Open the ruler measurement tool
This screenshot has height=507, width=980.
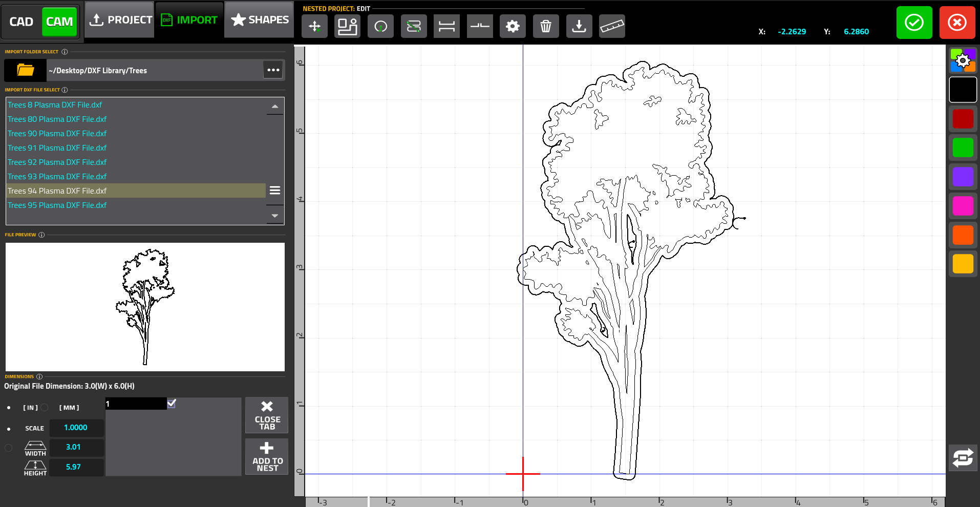[612, 26]
